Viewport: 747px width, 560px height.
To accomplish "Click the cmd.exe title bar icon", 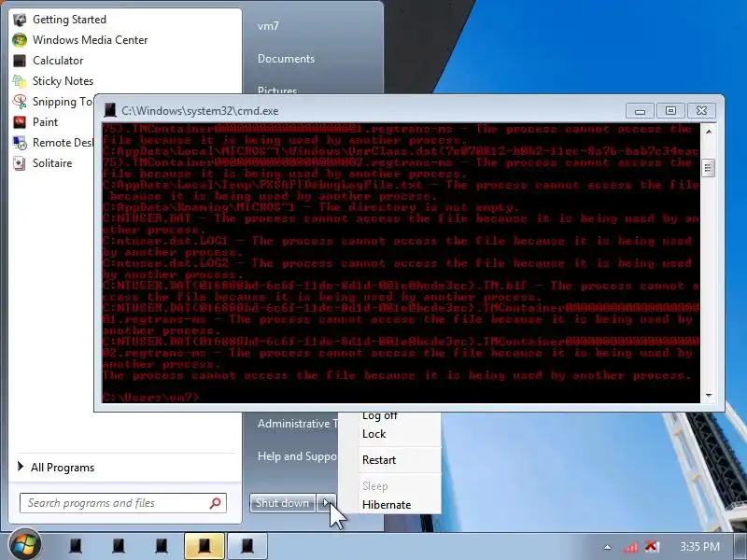I will [x=110, y=110].
